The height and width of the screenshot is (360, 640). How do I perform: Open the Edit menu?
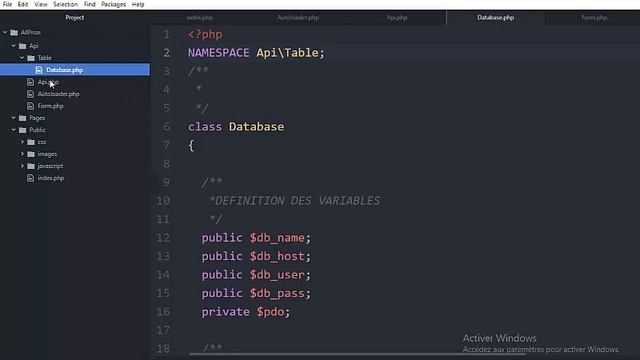tap(23, 4)
